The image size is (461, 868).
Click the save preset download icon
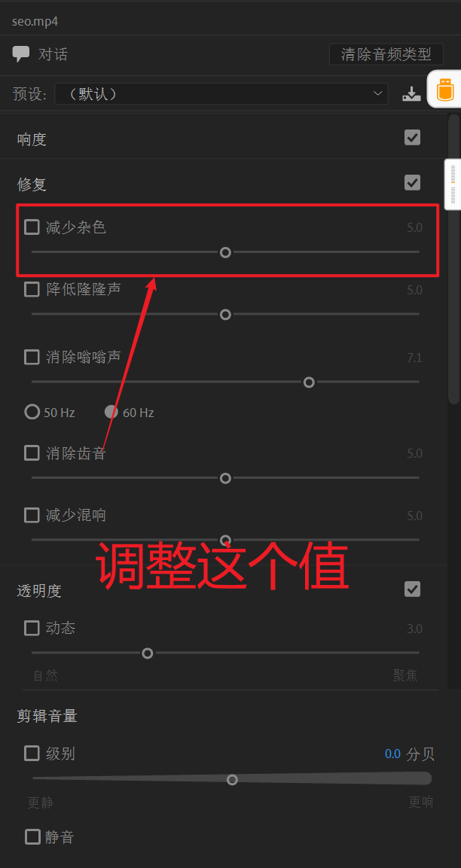[411, 94]
